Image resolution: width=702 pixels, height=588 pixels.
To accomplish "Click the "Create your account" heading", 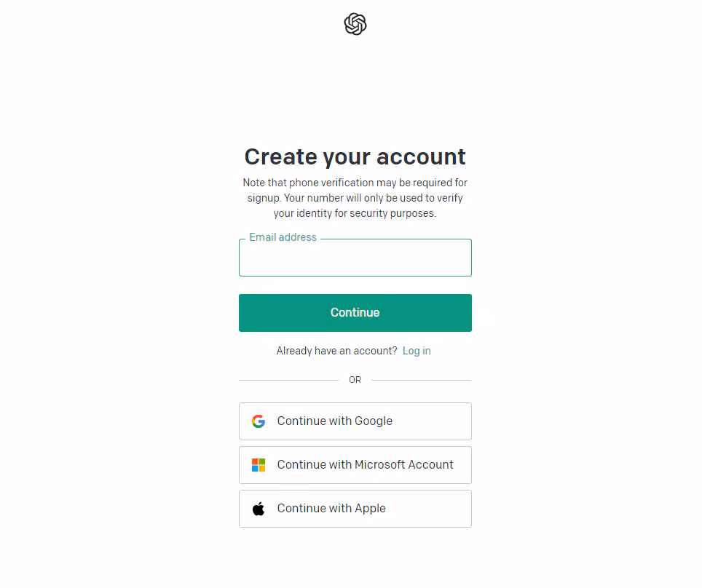I will point(355,157).
